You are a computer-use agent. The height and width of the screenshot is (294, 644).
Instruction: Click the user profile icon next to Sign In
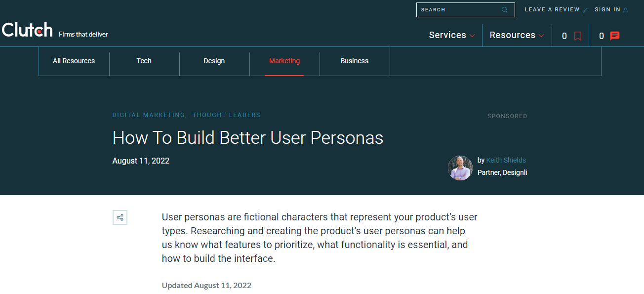[626, 10]
